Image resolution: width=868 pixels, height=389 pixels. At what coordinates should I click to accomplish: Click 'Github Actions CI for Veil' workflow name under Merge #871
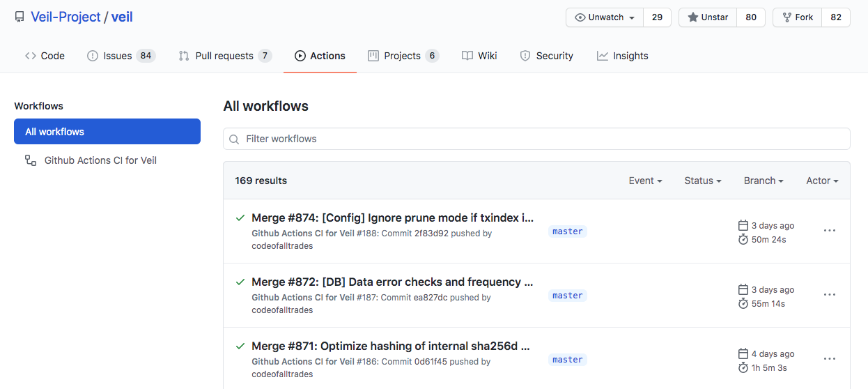(303, 362)
